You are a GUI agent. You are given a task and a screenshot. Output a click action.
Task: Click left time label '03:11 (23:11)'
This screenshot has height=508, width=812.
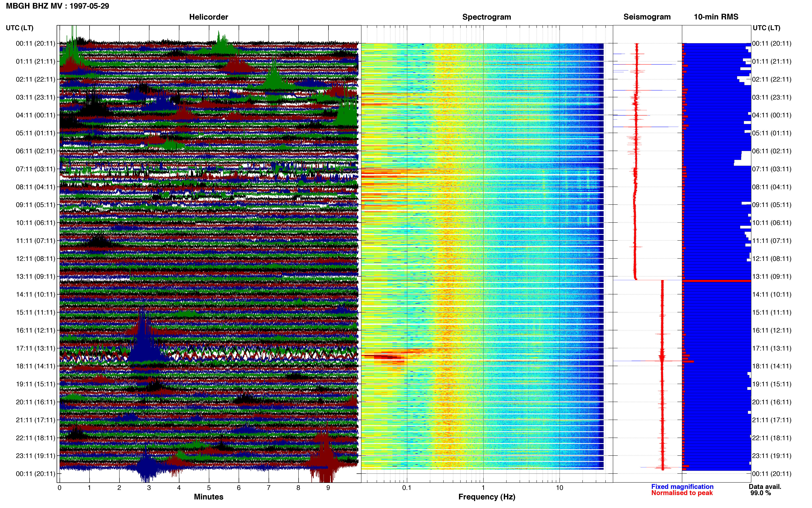[36, 97]
